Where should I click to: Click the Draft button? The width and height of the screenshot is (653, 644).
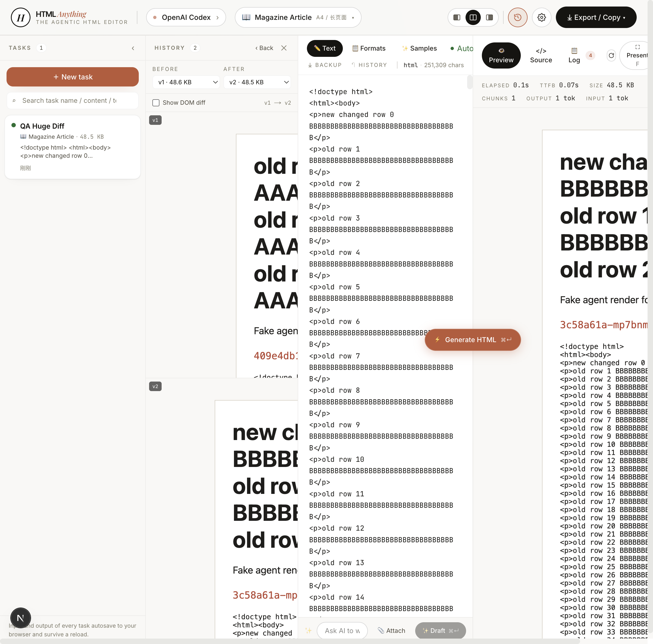point(441,631)
